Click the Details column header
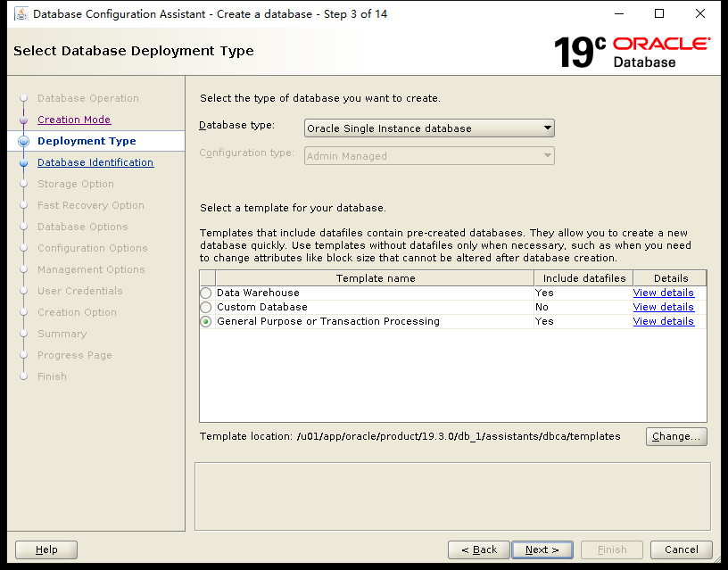This screenshot has height=570, width=728. [670, 278]
